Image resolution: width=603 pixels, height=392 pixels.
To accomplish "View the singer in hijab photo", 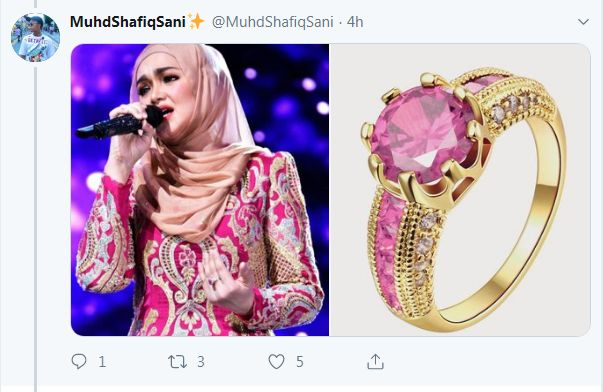I will (200, 190).
